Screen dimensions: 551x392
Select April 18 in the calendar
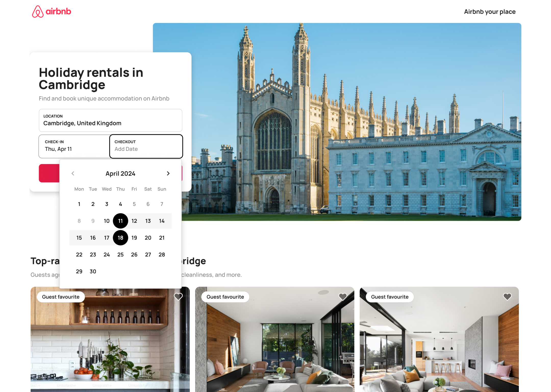(x=120, y=238)
